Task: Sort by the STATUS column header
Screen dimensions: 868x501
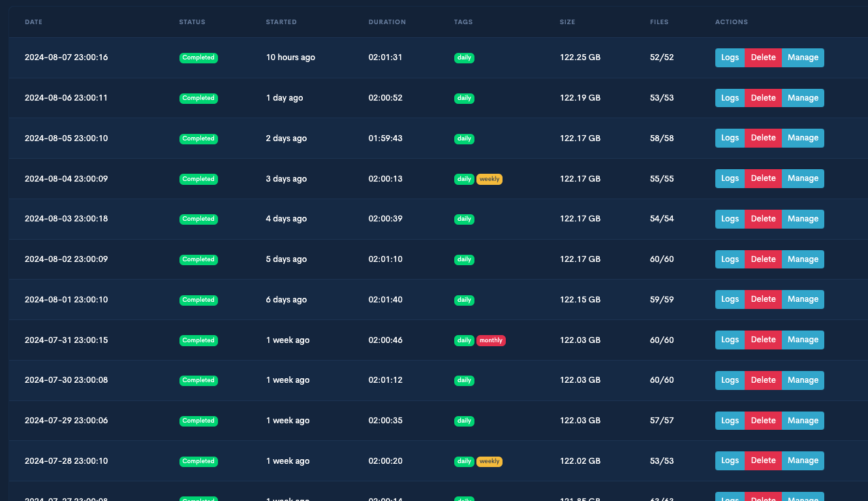Action: [192, 22]
